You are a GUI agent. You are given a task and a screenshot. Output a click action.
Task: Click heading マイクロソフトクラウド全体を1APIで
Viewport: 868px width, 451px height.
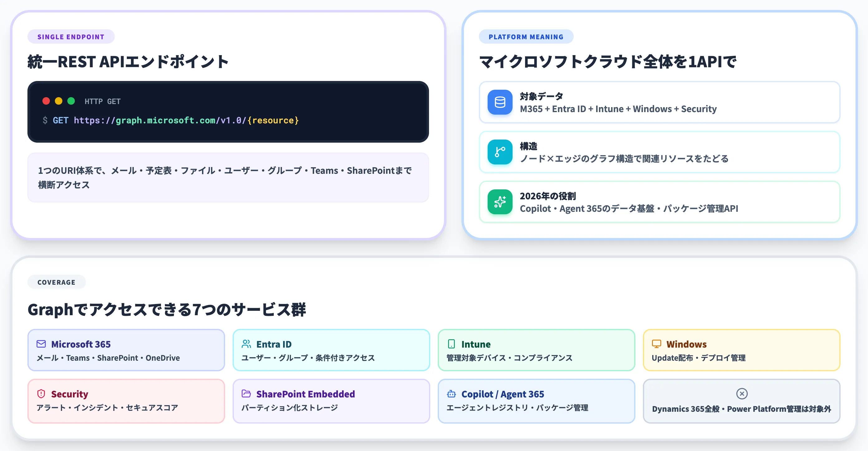pos(608,62)
